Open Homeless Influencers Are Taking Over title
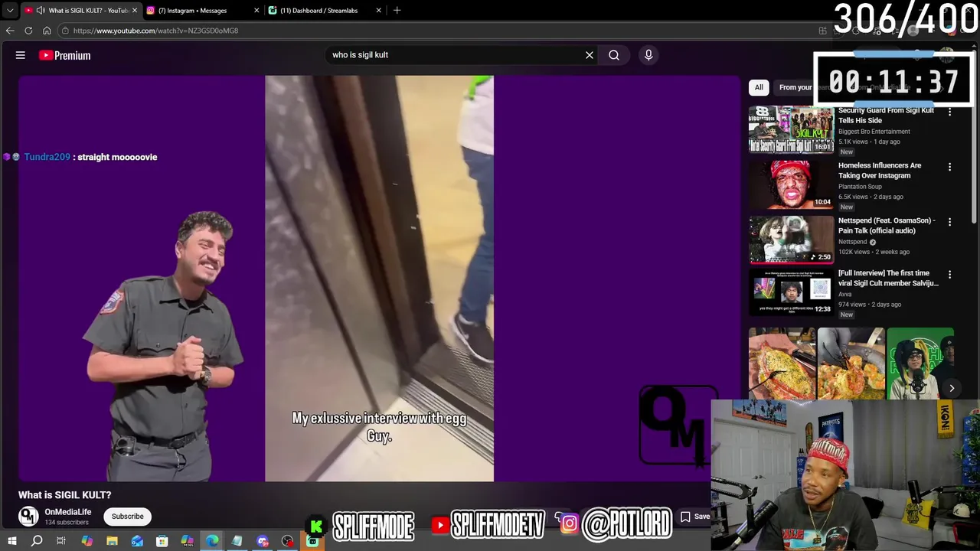 [x=880, y=171]
